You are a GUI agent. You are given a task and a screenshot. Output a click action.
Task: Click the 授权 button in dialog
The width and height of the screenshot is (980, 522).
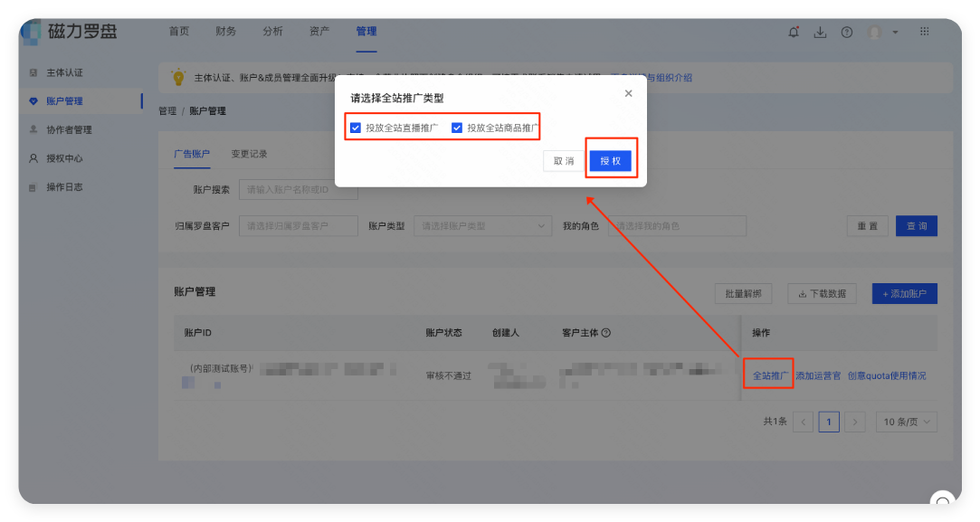tap(610, 161)
